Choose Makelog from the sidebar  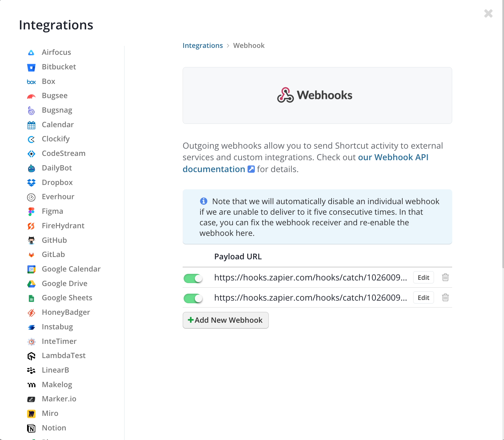(x=57, y=385)
